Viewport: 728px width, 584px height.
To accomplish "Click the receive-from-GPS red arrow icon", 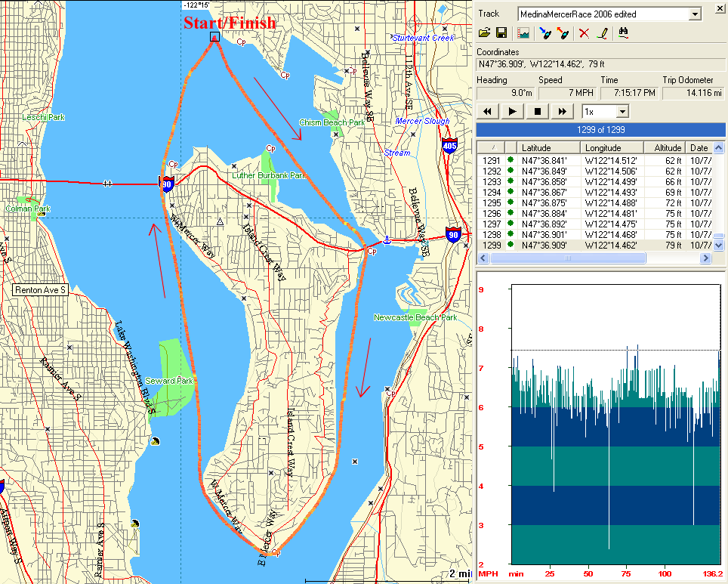I will [x=563, y=33].
